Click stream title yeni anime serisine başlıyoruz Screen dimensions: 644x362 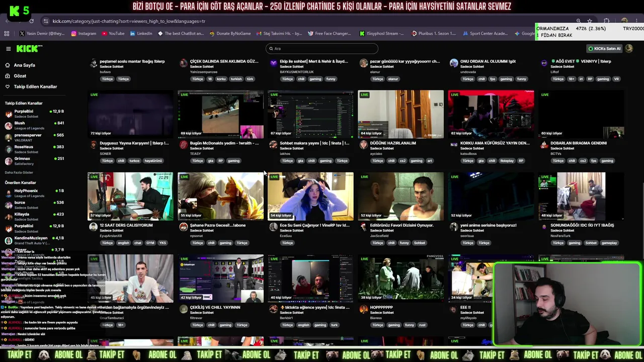tap(488, 225)
